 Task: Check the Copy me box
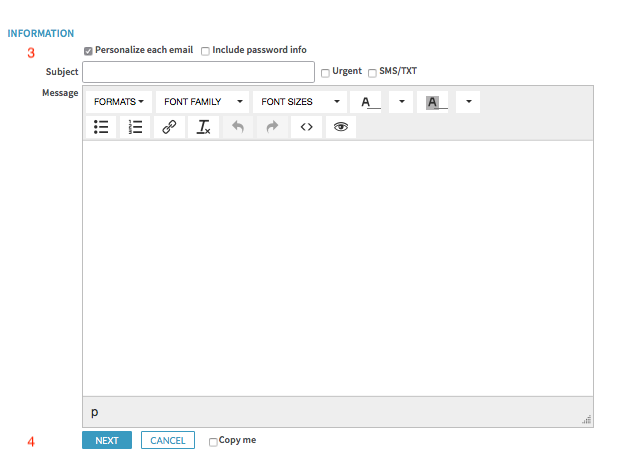[x=213, y=442]
